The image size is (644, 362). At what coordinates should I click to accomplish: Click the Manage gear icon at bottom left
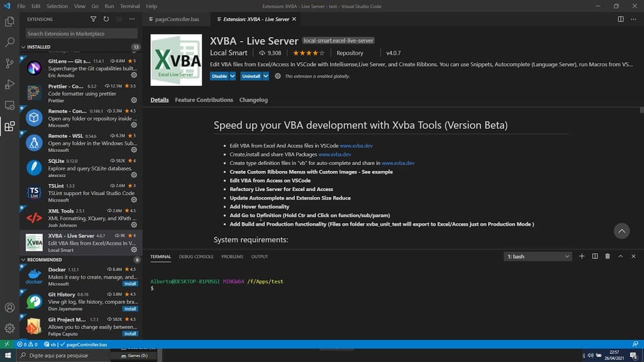point(9,329)
